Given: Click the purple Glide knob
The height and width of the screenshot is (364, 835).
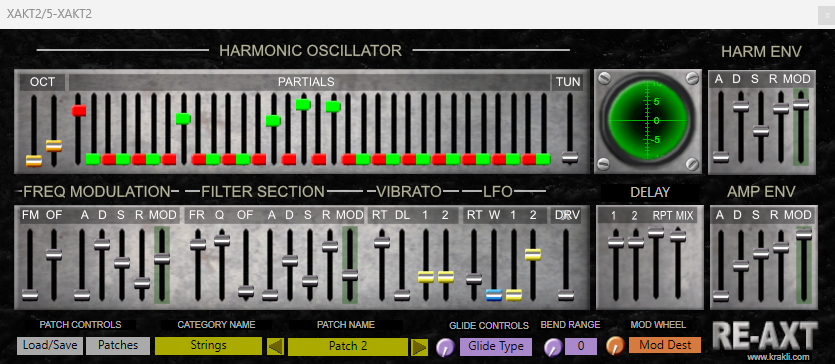Looking at the screenshot, I should (x=445, y=348).
